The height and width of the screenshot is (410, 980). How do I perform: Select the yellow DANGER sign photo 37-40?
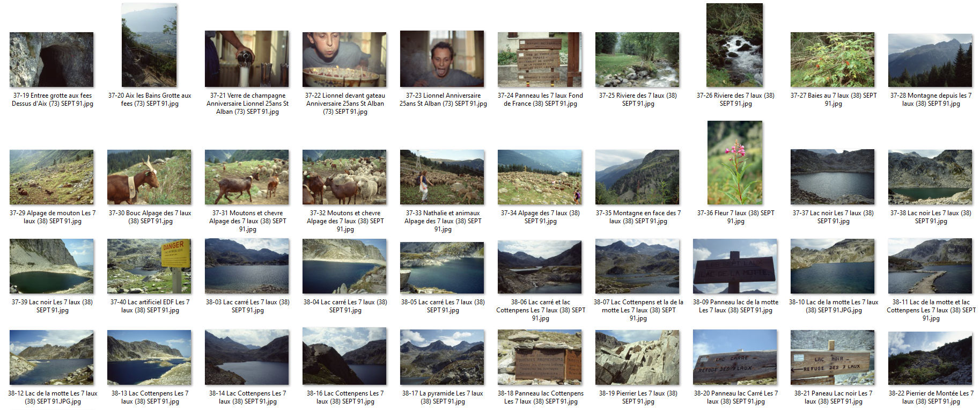coord(149,266)
